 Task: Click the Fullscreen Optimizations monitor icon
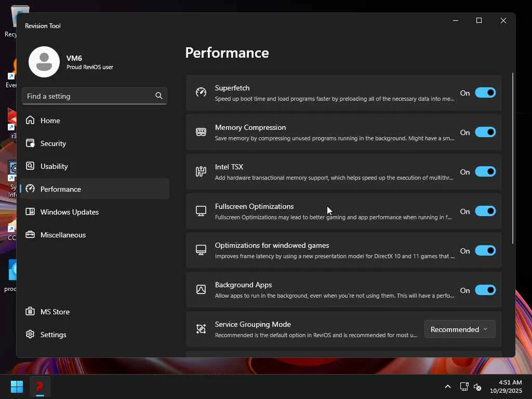pyautogui.click(x=201, y=211)
